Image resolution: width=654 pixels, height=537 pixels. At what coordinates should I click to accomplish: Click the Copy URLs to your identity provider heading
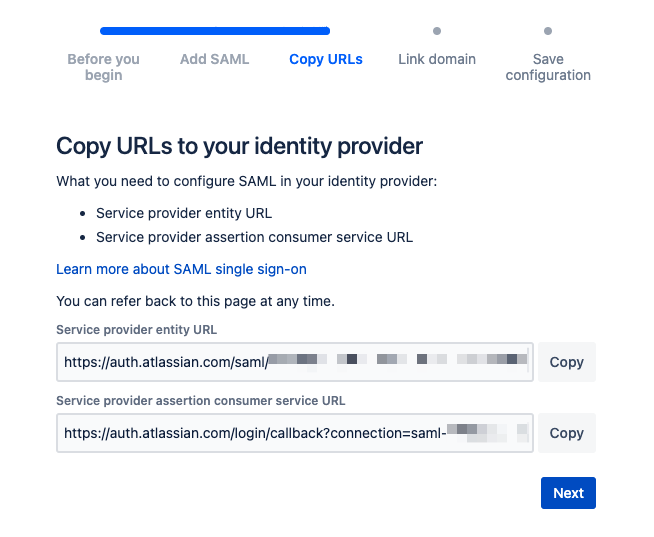(x=240, y=146)
